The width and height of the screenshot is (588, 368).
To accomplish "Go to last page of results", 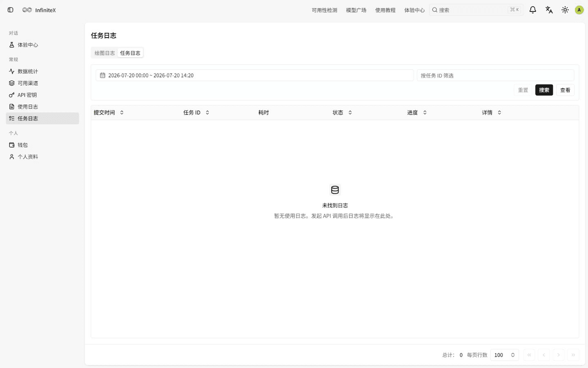I will [573, 355].
